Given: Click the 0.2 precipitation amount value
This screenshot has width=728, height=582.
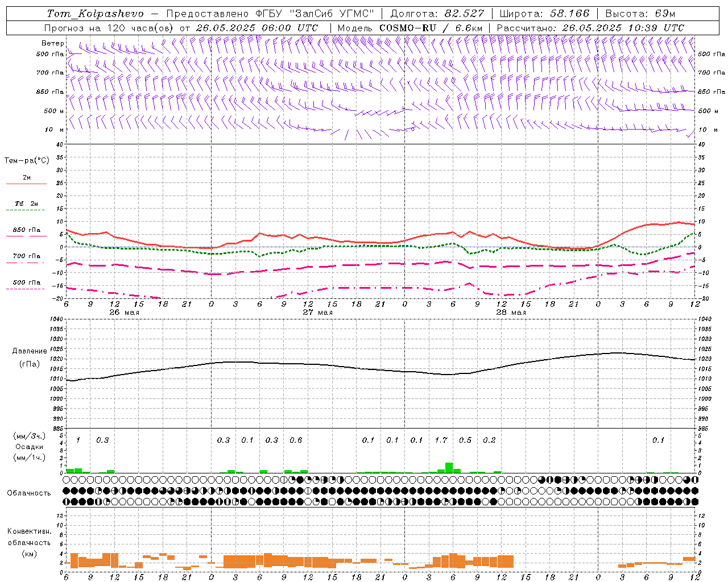Looking at the screenshot, I should [489, 440].
